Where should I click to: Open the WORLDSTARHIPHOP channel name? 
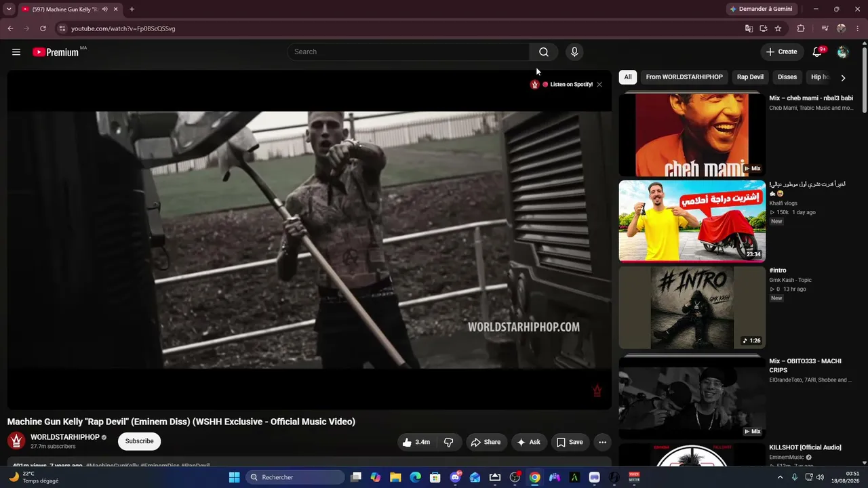point(65,437)
